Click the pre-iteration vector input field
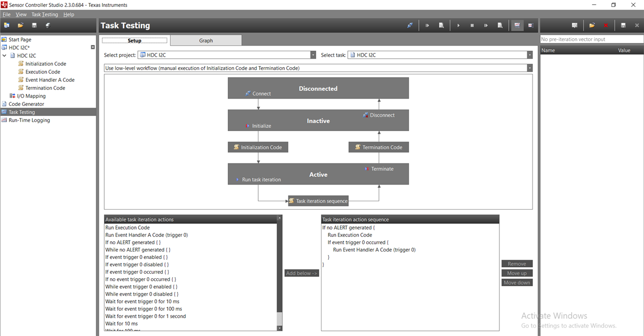 pos(592,39)
